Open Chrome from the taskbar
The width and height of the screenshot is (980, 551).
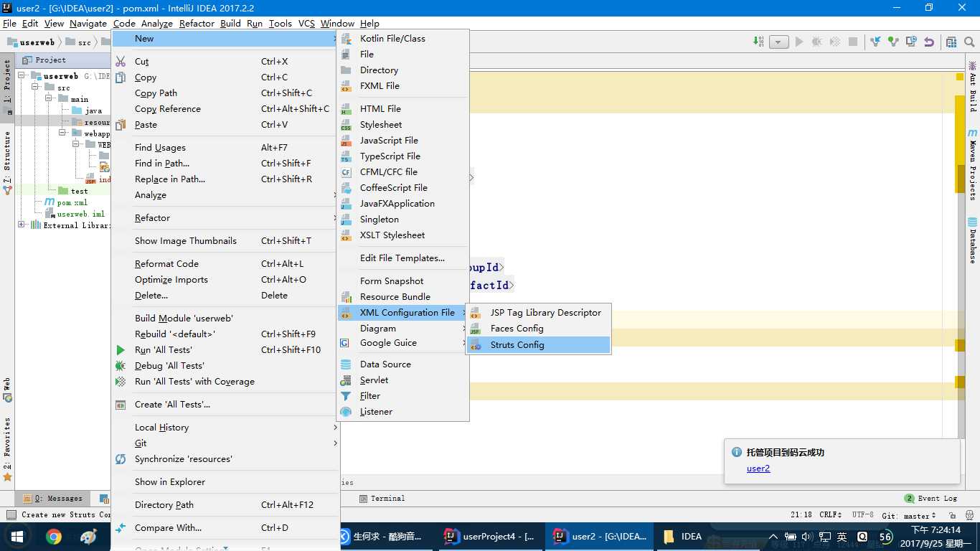click(53, 537)
